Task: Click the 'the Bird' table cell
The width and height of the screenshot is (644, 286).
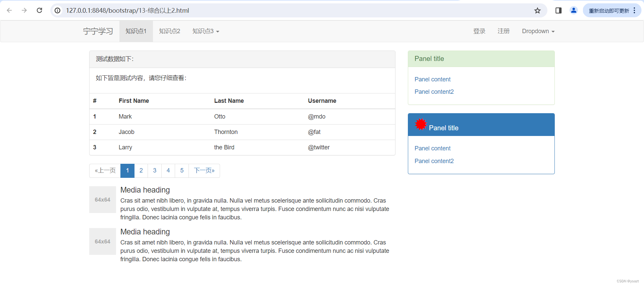Action: coord(224,147)
